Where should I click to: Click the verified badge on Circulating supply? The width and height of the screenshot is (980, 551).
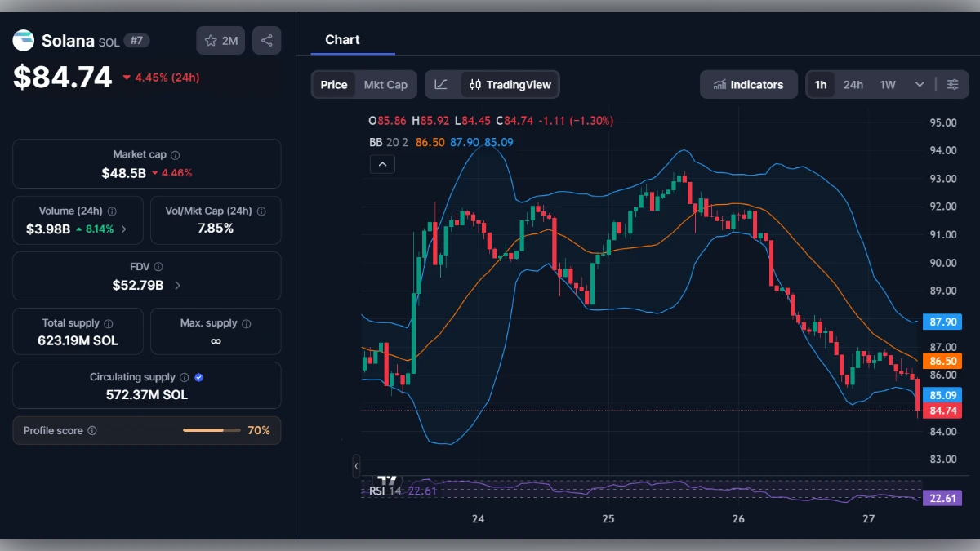coord(197,377)
